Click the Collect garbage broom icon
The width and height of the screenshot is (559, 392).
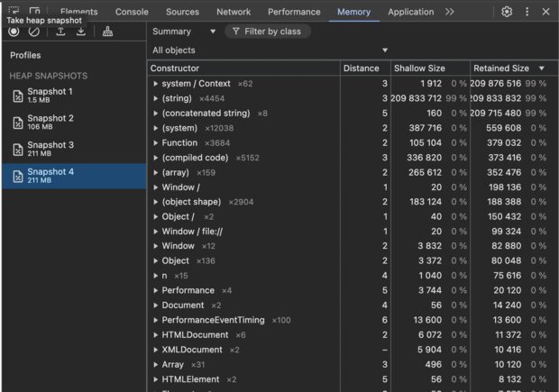pos(107,32)
